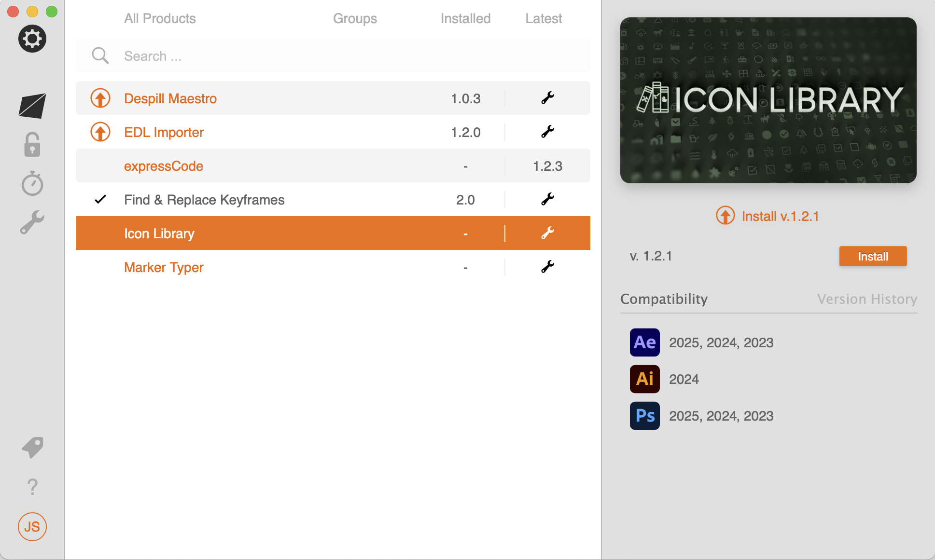Viewport: 935px width, 560px height.
Task: Open the trials stopwatch icon
Action: [x=32, y=183]
